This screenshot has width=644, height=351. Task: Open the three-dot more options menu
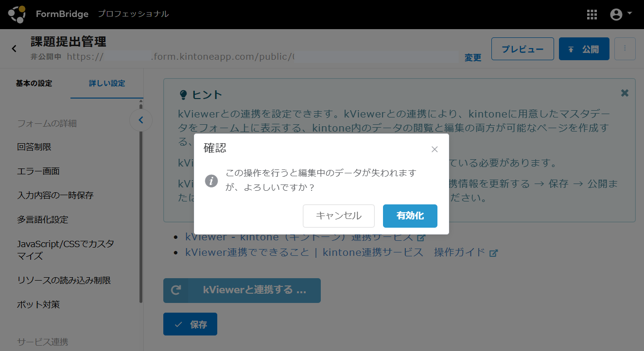point(625,49)
